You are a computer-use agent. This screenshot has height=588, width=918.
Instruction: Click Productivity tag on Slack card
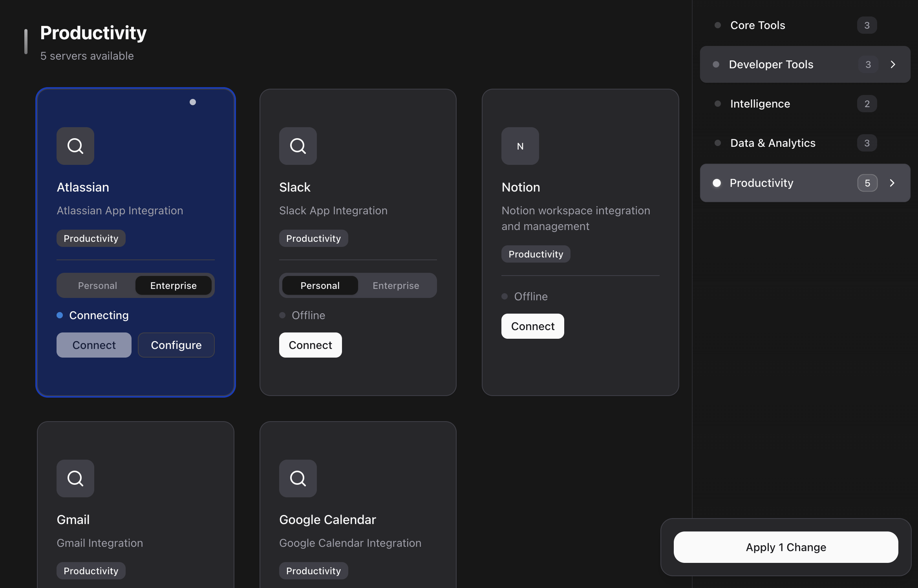click(314, 238)
